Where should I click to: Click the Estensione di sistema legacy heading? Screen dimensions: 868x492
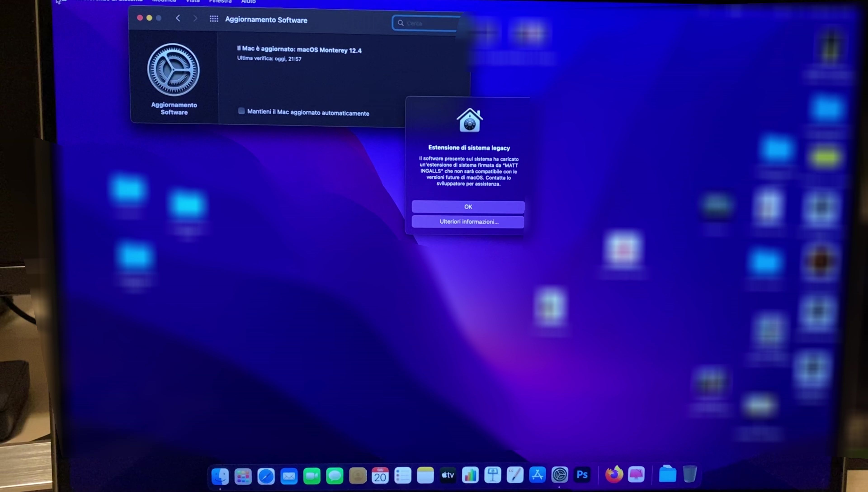pyautogui.click(x=469, y=148)
